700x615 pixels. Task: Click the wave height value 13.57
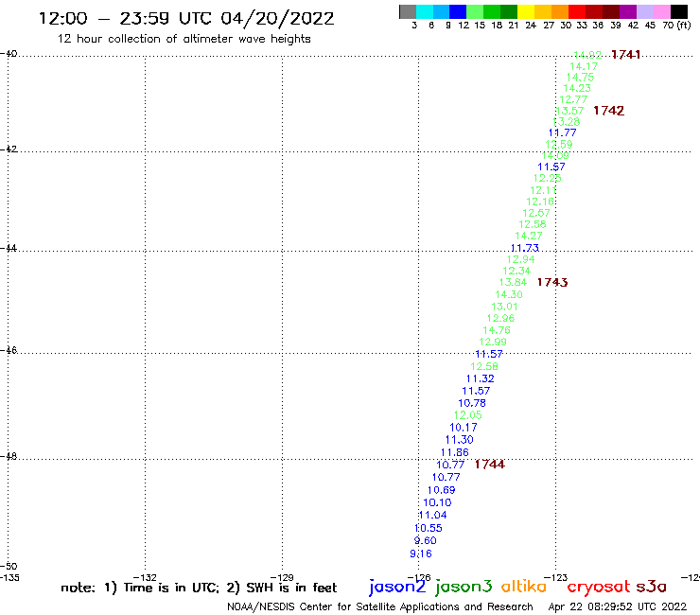569,111
